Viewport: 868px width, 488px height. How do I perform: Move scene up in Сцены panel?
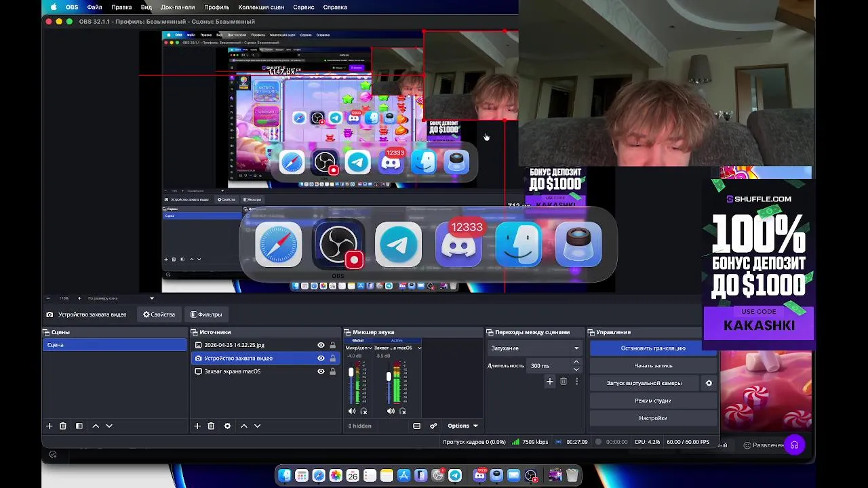pos(96,426)
